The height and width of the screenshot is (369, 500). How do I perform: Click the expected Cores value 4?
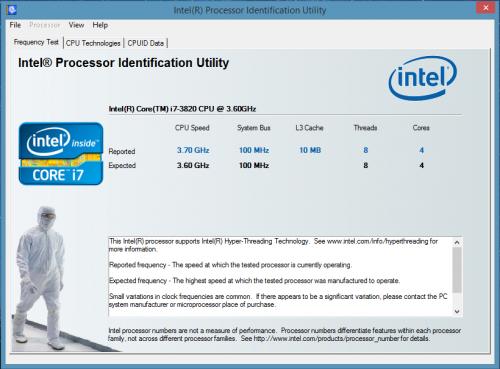point(421,165)
